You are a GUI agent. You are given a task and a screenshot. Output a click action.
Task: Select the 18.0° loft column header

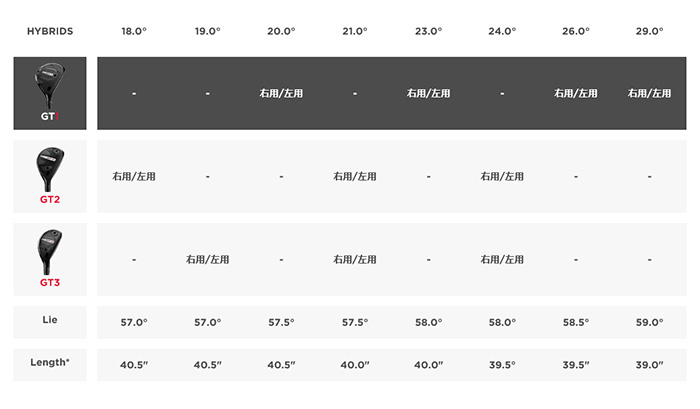[x=134, y=31]
